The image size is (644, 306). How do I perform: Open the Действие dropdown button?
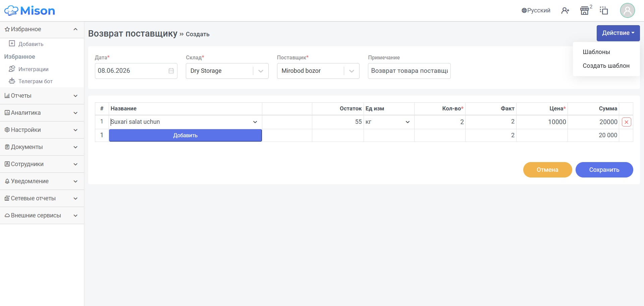click(x=618, y=33)
